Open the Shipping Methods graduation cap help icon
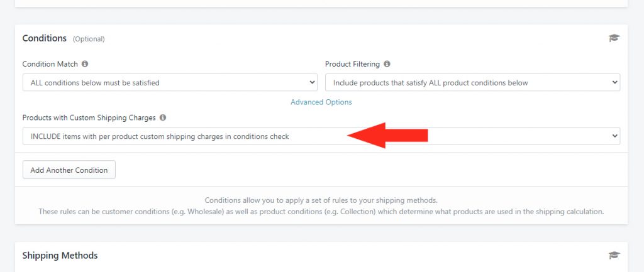The image size is (644, 272). [614, 255]
